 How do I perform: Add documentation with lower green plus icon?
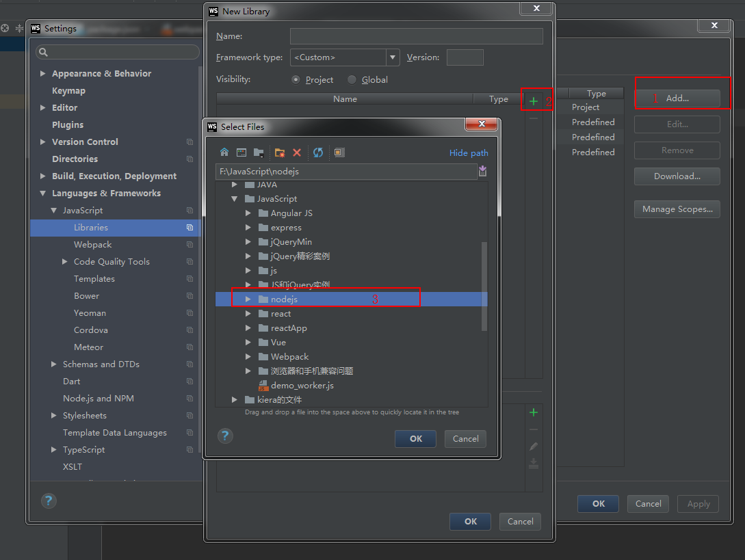(x=534, y=412)
